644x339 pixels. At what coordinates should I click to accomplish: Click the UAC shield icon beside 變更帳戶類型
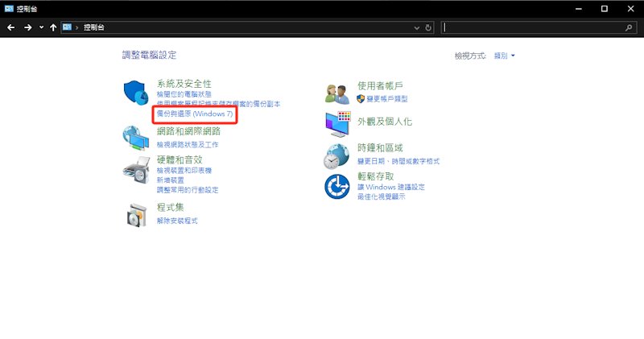361,98
